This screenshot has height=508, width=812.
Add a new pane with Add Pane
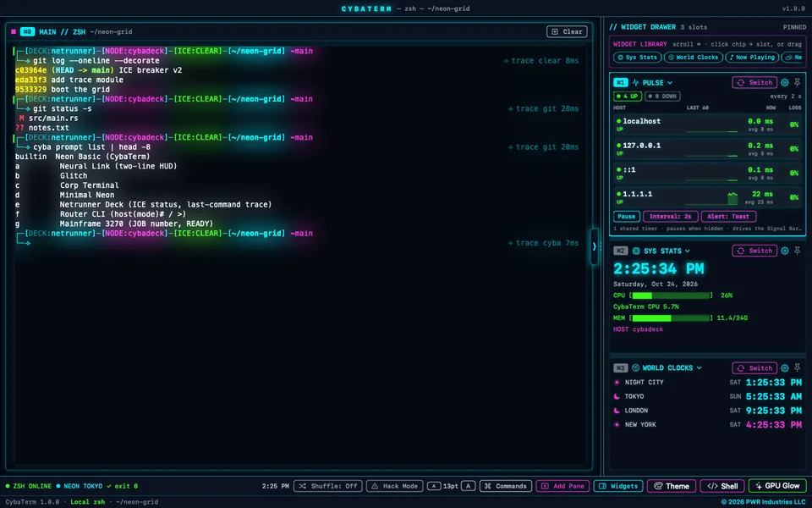click(562, 486)
